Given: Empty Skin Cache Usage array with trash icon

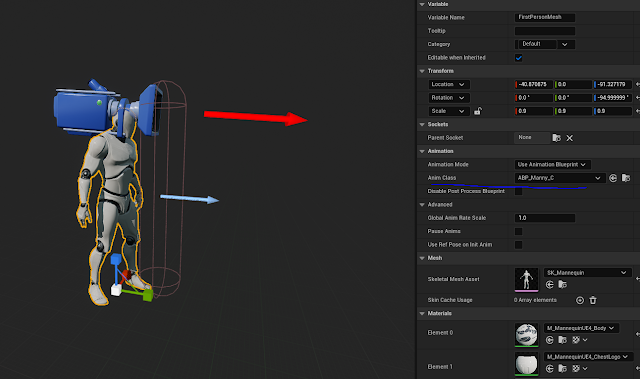Looking at the screenshot, I should pyautogui.click(x=593, y=300).
